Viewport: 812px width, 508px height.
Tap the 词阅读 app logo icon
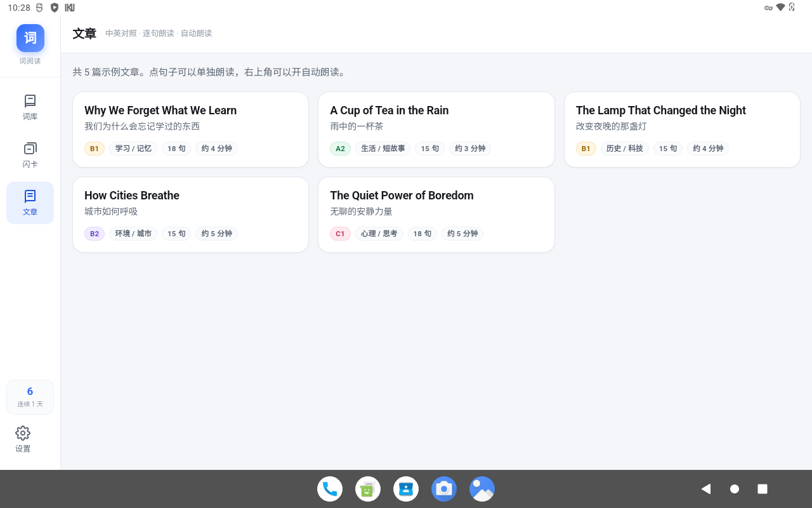30,38
